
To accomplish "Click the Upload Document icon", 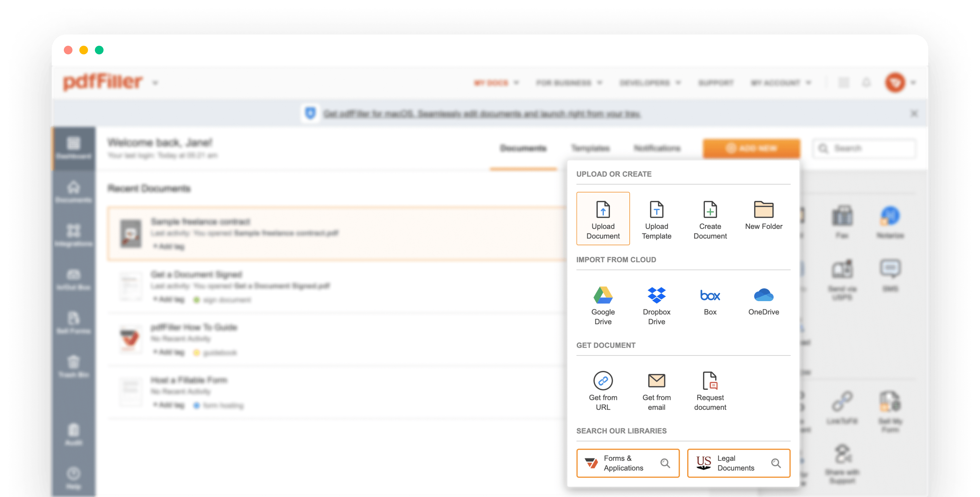I will tap(602, 217).
